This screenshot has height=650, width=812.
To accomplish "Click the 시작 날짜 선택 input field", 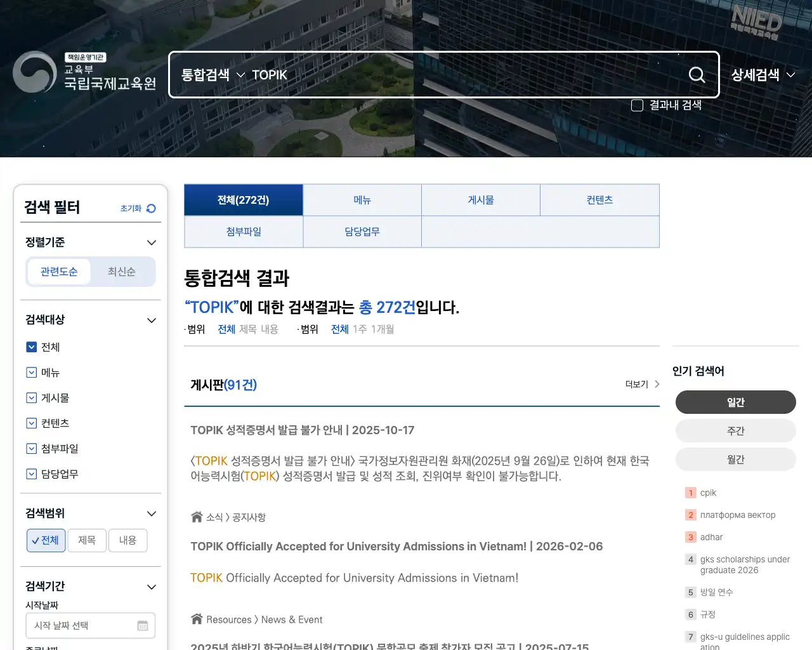I will coord(91,625).
